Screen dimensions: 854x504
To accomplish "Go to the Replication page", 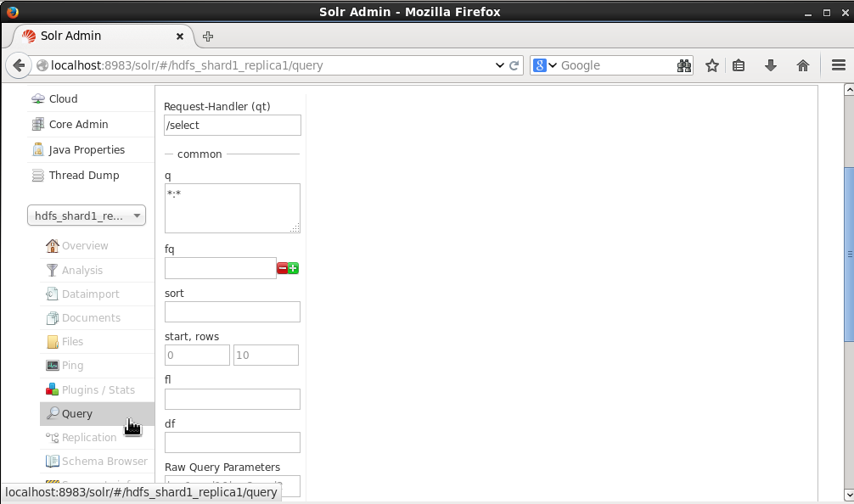I will 89,438.
